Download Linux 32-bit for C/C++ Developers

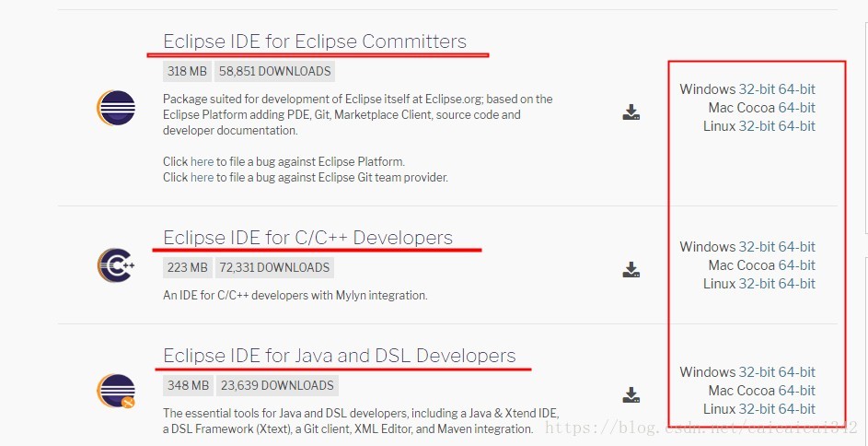(x=757, y=283)
